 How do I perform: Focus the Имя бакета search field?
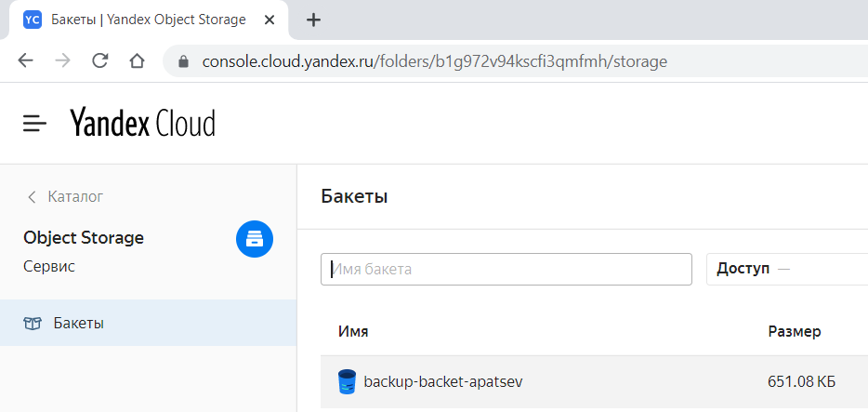pyautogui.click(x=506, y=269)
